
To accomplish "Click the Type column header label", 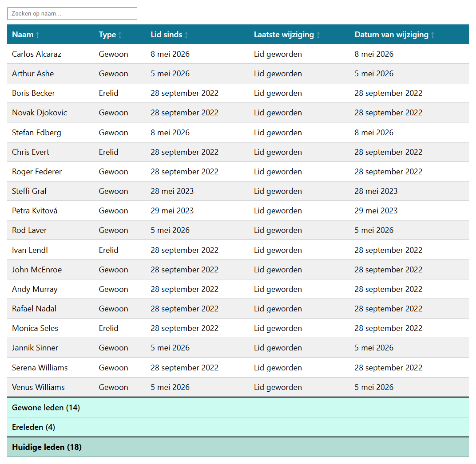I will (107, 35).
